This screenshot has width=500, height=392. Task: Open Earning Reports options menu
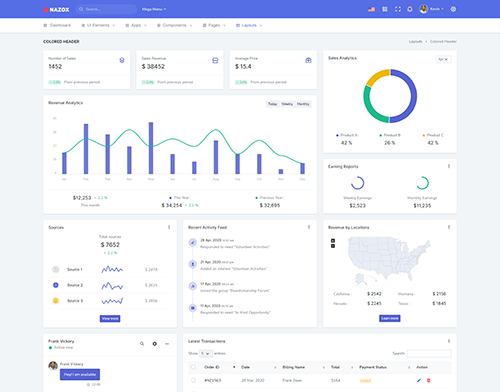pyautogui.click(x=449, y=166)
